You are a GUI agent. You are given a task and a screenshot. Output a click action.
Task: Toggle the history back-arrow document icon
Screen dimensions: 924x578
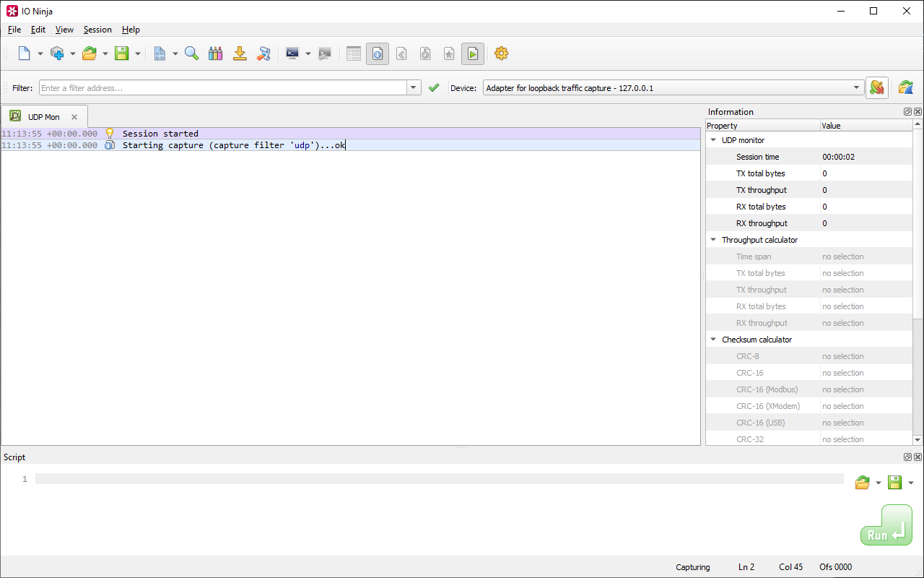tap(402, 53)
